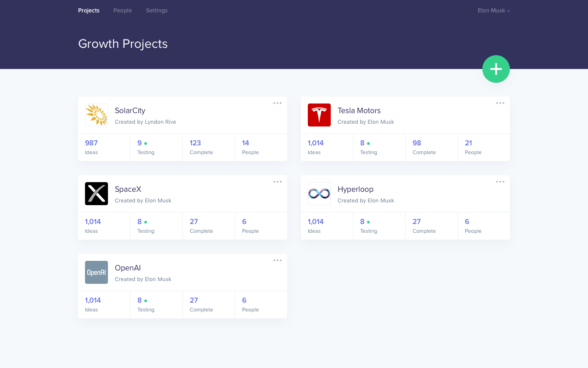View SpaceX's 6 People
This screenshot has width=588, height=368.
tap(261, 226)
